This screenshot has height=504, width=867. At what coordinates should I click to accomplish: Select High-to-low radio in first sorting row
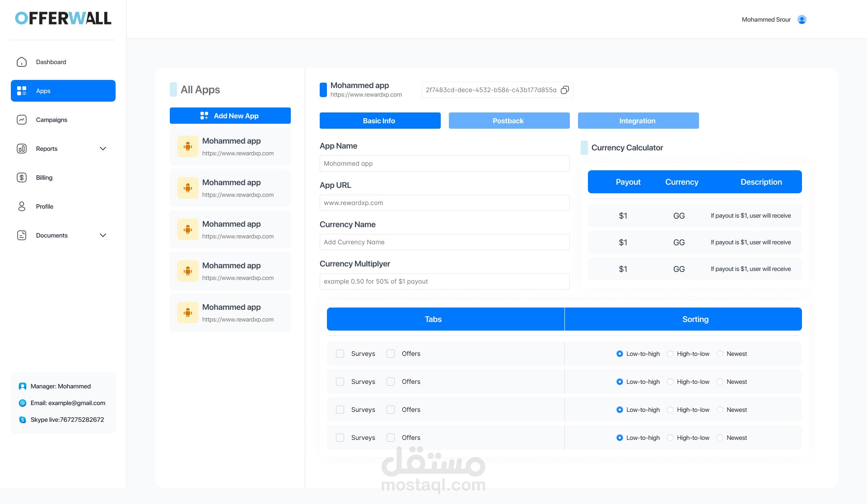(670, 354)
